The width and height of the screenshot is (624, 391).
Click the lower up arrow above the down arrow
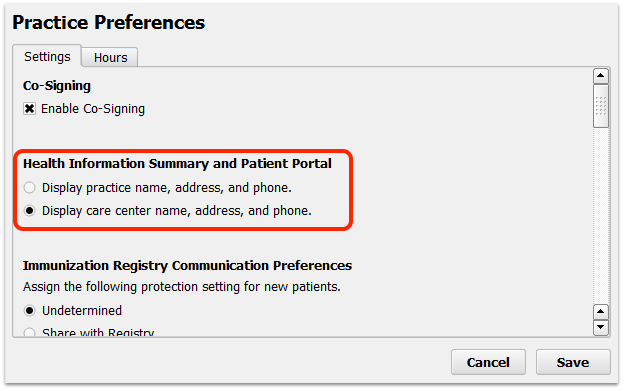point(601,312)
